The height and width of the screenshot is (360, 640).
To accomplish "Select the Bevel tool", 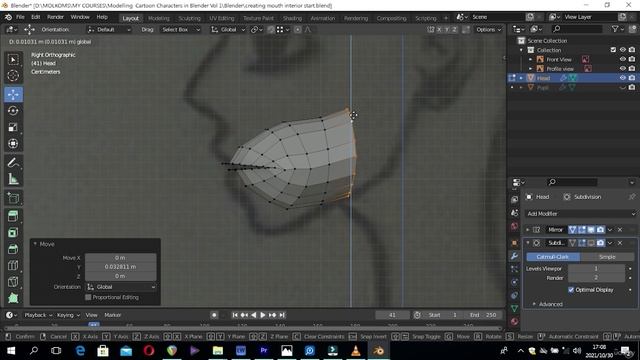I will 13,249.
